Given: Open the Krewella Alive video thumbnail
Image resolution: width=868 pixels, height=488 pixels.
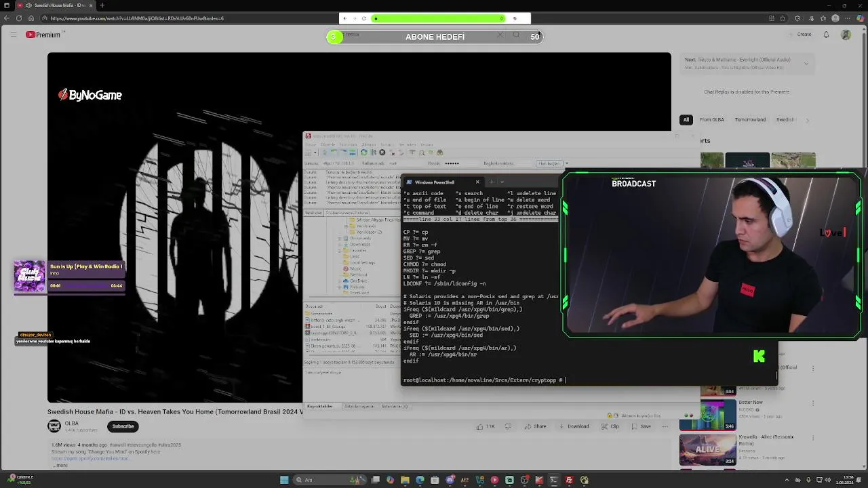Looking at the screenshot, I should 707,449.
